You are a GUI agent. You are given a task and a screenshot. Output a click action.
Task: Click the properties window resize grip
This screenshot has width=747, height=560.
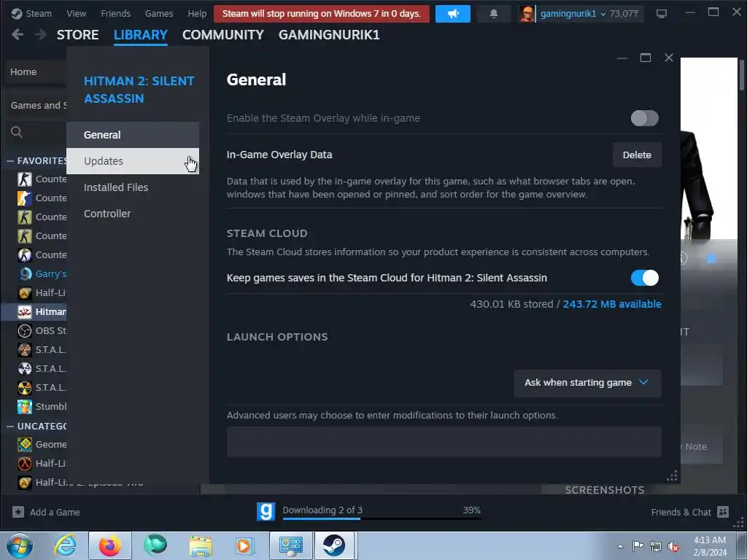(672, 476)
